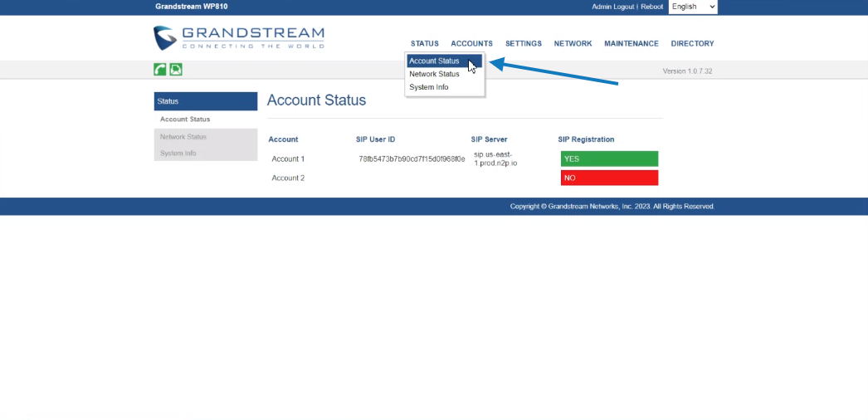
Task: Click the Status sidebar header
Action: [205, 101]
